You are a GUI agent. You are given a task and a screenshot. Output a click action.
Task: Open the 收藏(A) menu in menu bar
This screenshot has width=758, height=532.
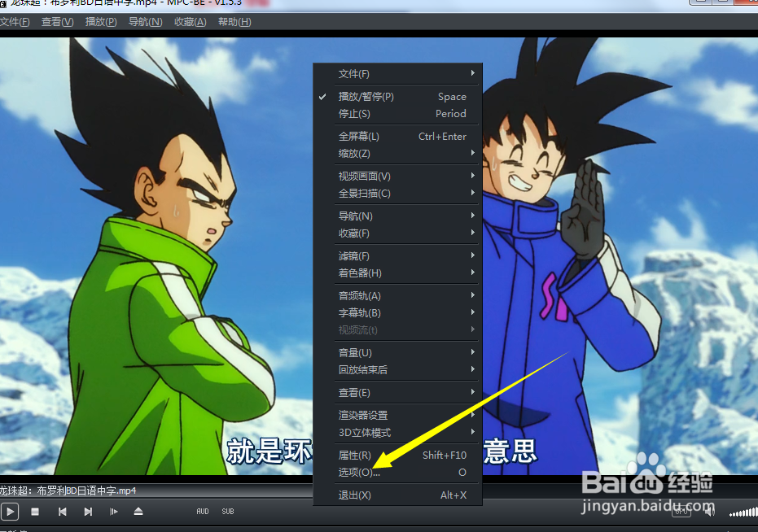click(x=190, y=22)
